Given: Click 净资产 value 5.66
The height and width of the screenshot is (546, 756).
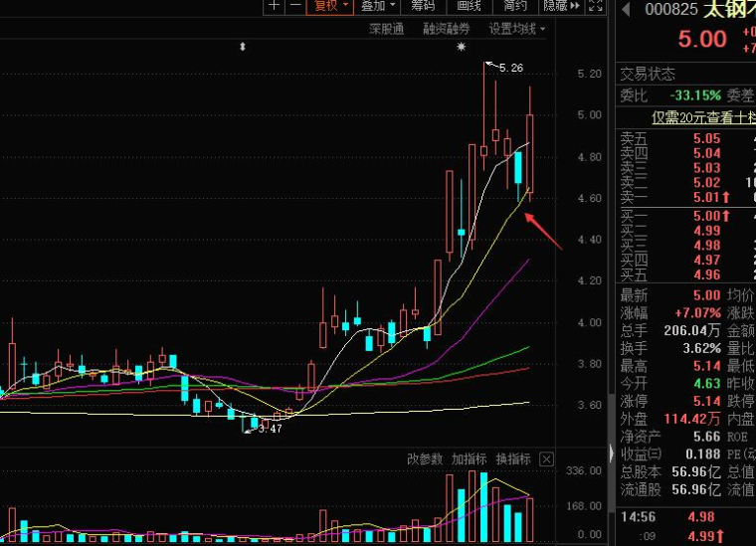Looking at the screenshot, I should coord(706,437).
